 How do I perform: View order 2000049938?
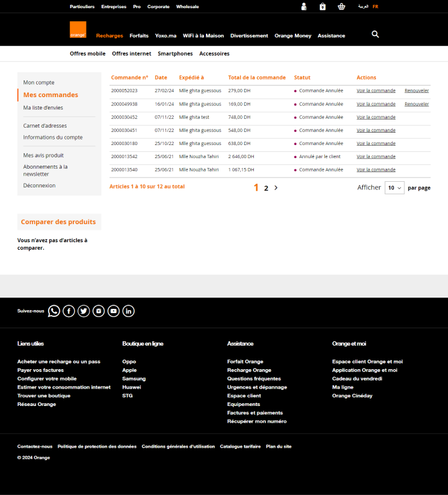click(x=376, y=104)
